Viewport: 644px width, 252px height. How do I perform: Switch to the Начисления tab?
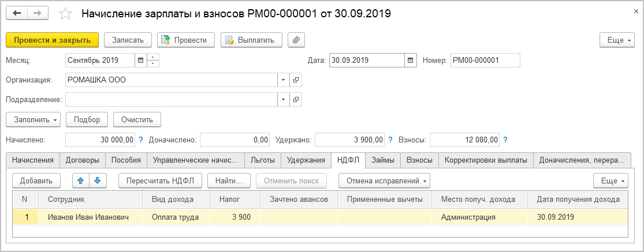click(x=33, y=160)
